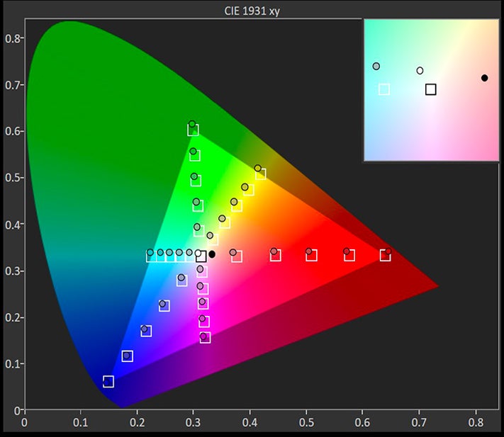Click the x-axis label "0.1"
The height and width of the screenshot is (437, 504).
tap(80, 423)
